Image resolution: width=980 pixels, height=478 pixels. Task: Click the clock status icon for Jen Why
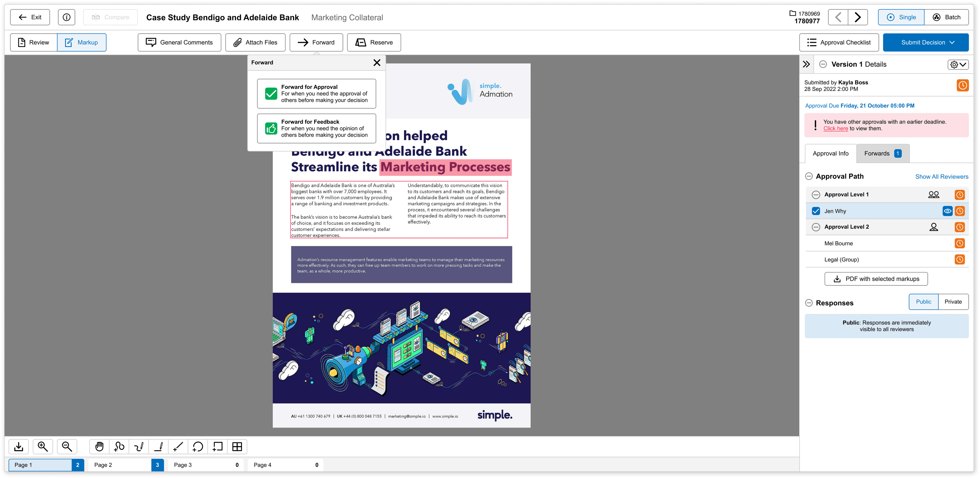(960, 211)
